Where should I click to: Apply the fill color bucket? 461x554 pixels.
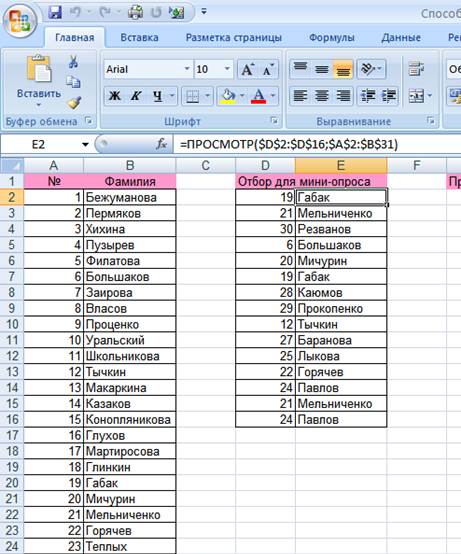pyautogui.click(x=228, y=96)
